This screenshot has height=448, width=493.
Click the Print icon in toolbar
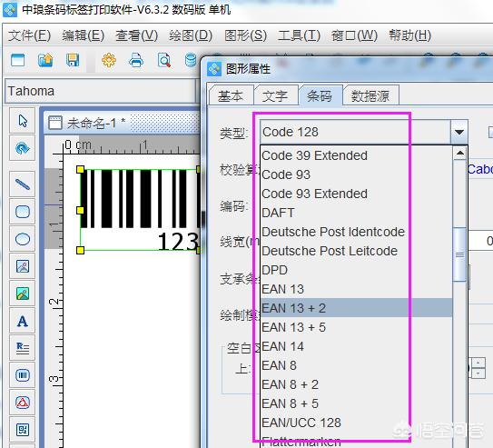tap(136, 60)
